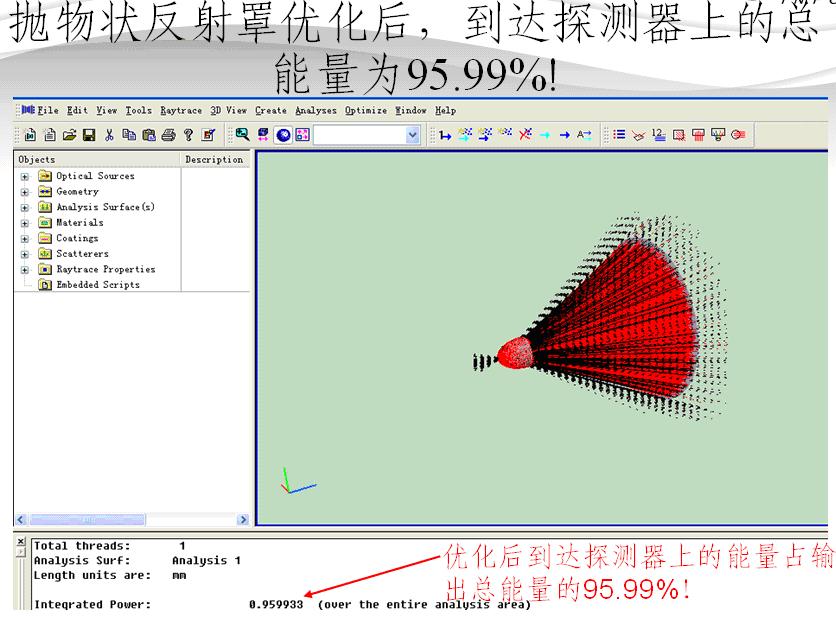
Task: Open the Analyses menu
Action: pos(316,110)
